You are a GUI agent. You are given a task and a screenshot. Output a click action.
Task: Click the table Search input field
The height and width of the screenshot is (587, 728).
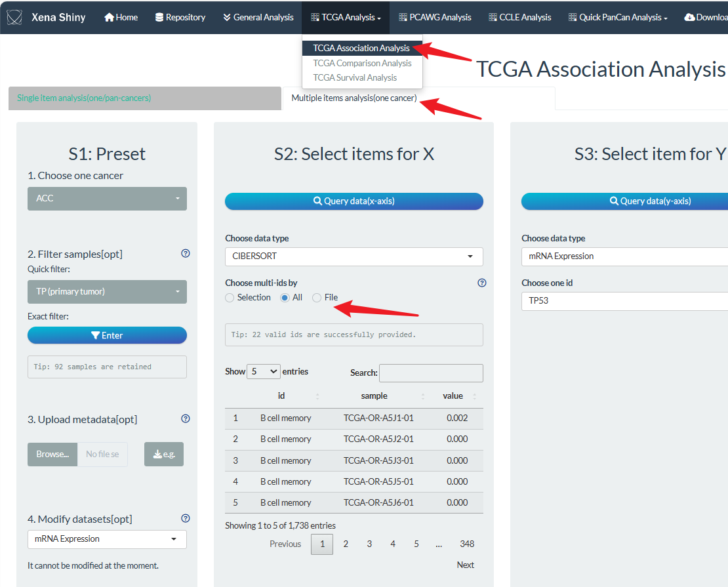point(431,373)
